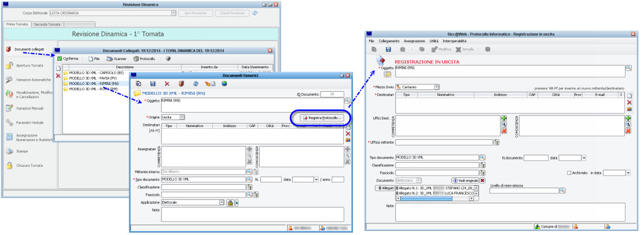This screenshot has height=235, width=644.
Task: Click red X delete icon in Documenti Generici toolbar
Action: click(x=167, y=84)
